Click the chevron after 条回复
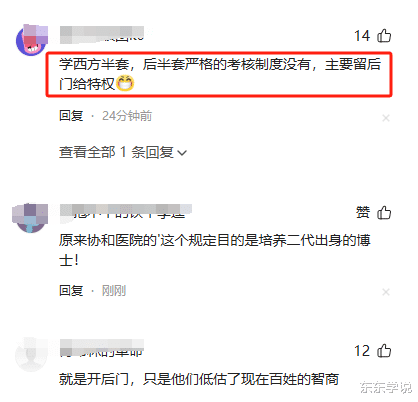 click(x=182, y=153)
